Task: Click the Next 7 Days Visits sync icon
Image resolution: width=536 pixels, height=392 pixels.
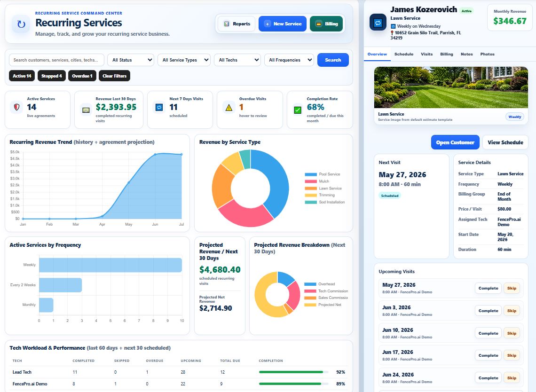Action: click(159, 107)
